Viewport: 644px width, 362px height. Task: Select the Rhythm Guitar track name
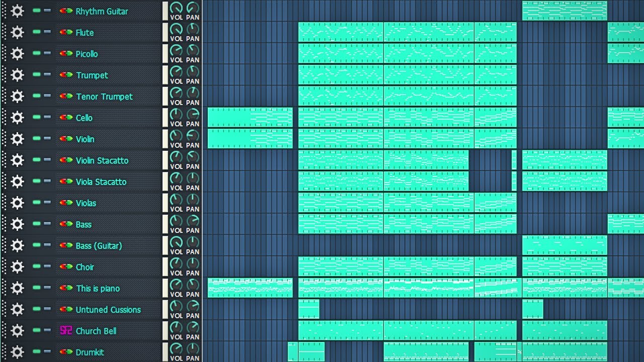102,11
